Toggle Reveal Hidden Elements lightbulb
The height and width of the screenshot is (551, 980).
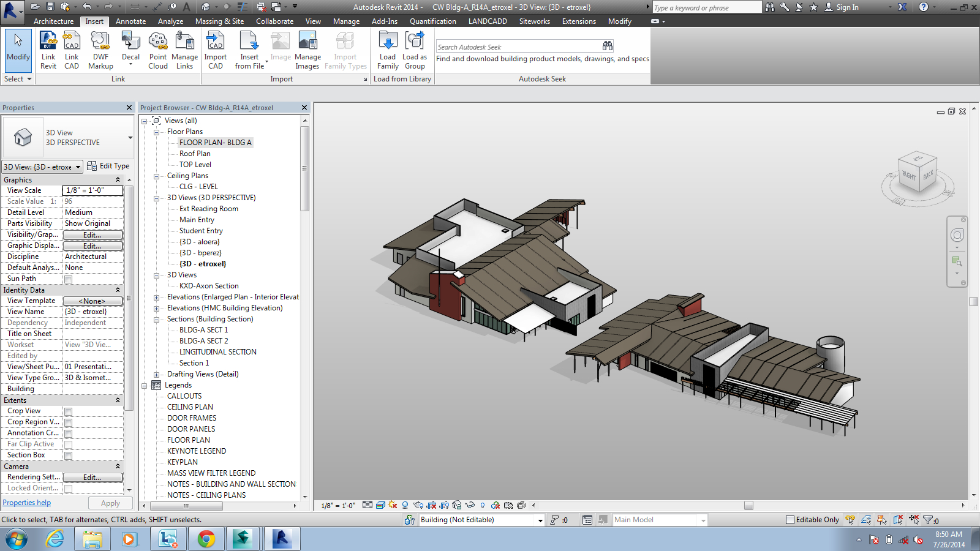pyautogui.click(x=483, y=505)
